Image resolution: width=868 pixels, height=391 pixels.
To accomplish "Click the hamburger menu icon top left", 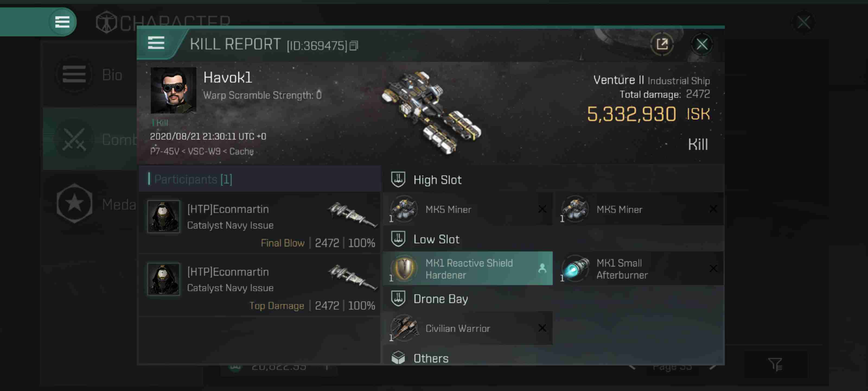I will 62,22.
